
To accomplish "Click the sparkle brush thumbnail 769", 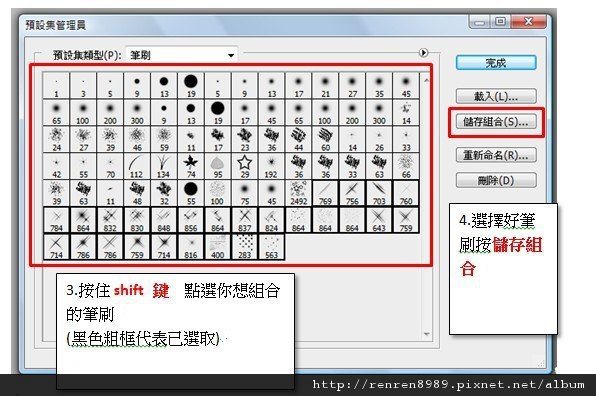I will point(325,193).
